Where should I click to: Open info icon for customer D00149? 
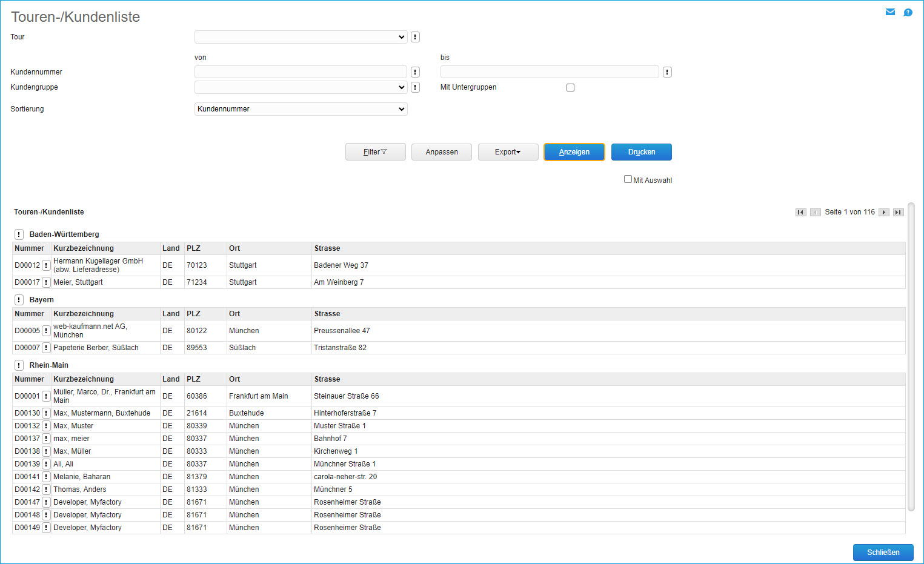[46, 528]
